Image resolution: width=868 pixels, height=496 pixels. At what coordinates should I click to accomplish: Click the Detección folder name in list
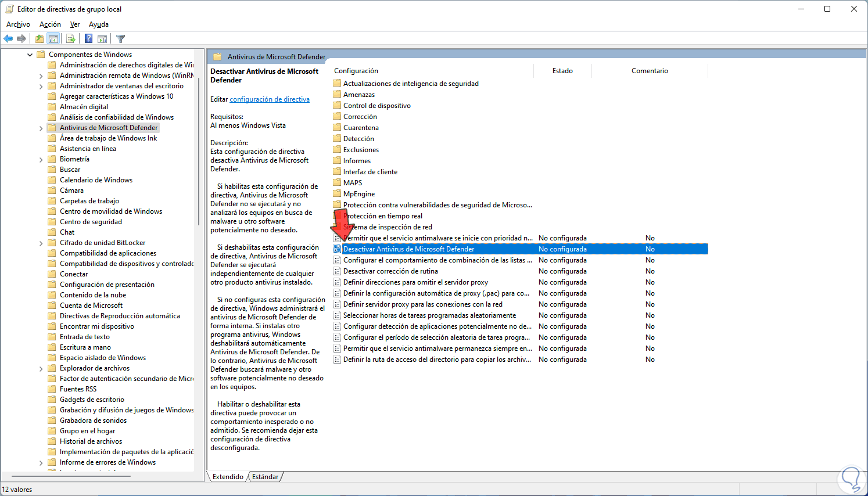[x=358, y=139]
